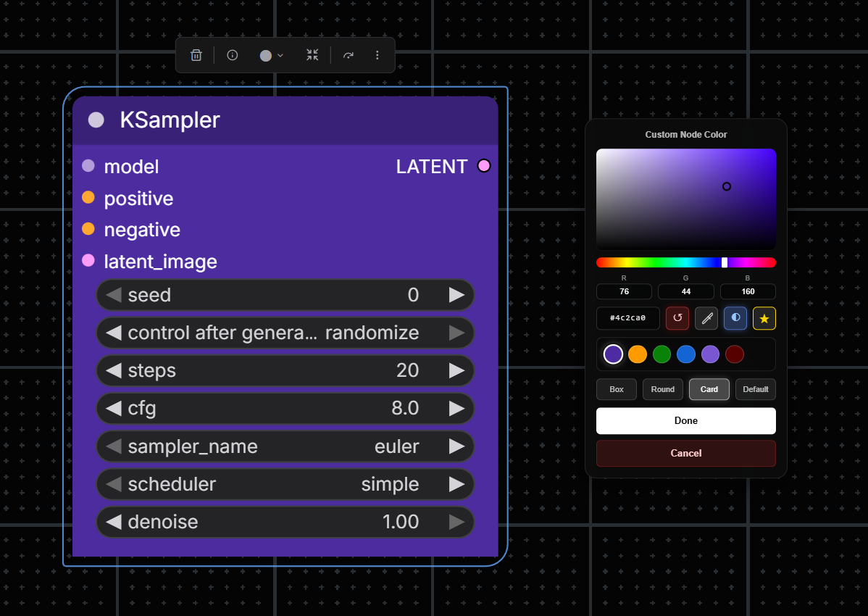Choose the Default shape option
Viewport: 868px width, 616px height.
(756, 389)
